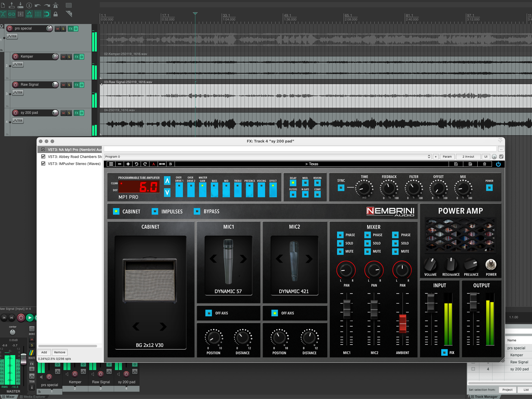
Task: Click the UI button in FX window
Action: click(x=486, y=156)
